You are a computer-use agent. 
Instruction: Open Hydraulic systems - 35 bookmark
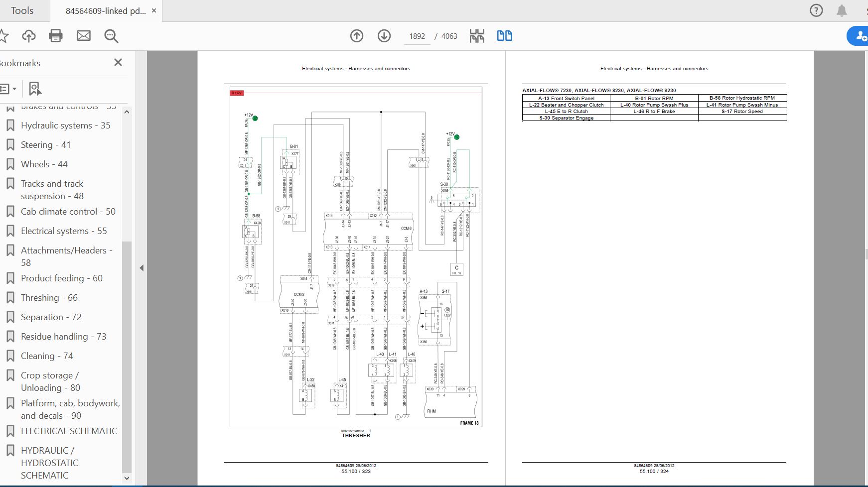click(x=65, y=125)
